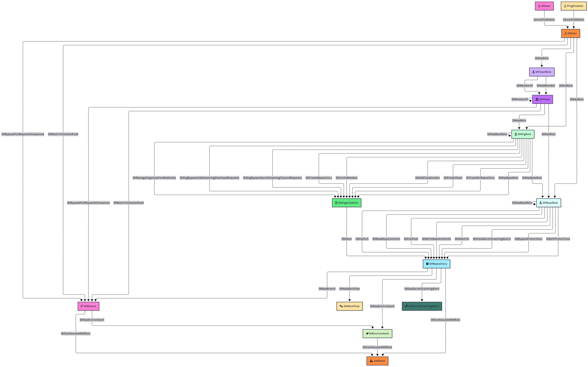Click the GHOrgBypassCodeScanningDismissalRequests label
Viewport: 588px width, 367px height.
pos(209,178)
